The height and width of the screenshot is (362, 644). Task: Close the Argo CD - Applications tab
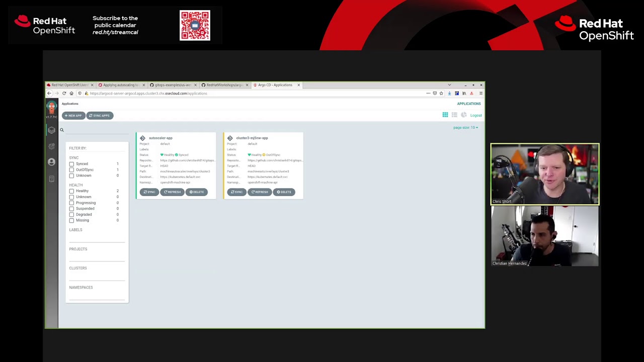[x=298, y=85]
